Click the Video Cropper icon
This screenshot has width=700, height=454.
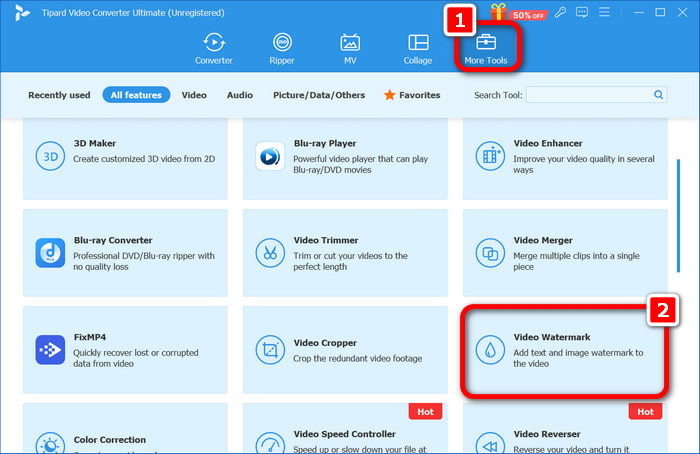click(270, 350)
